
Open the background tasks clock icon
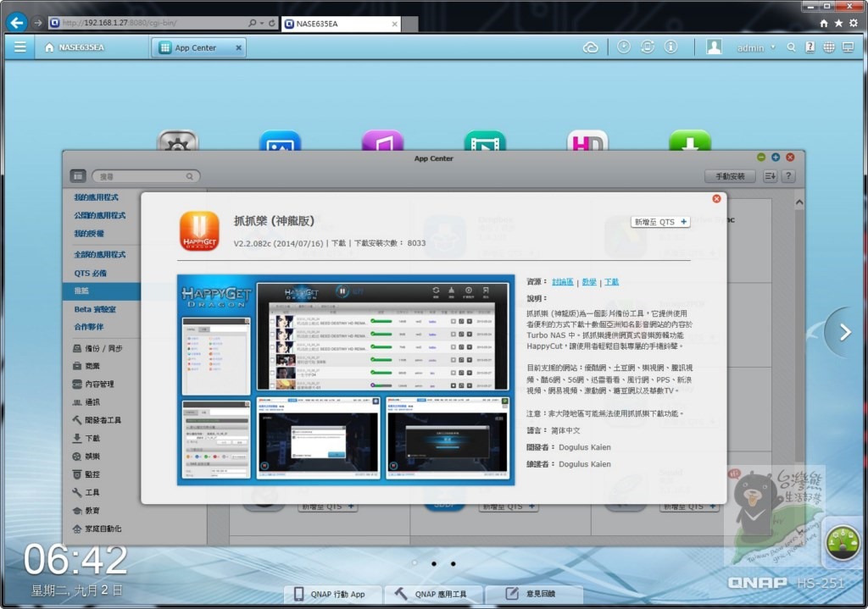coord(624,47)
